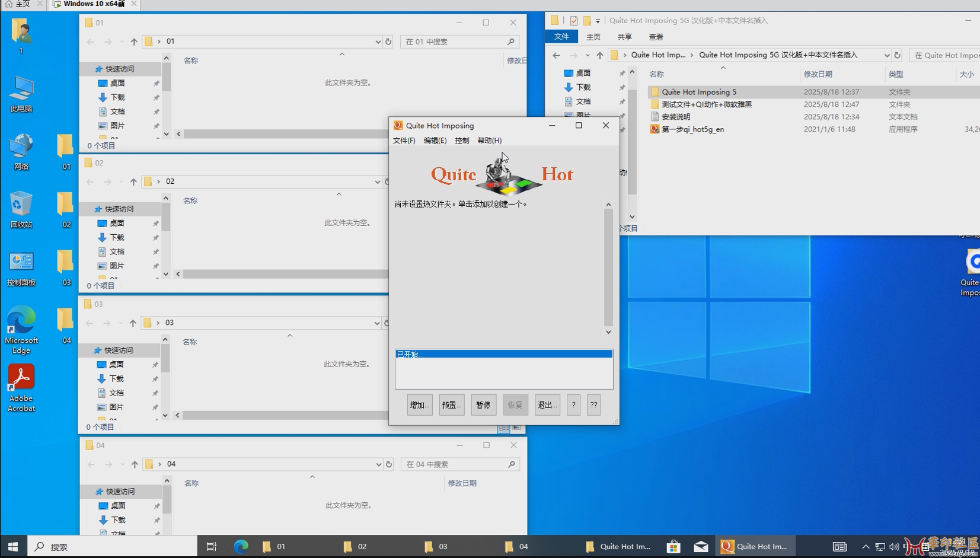980x558 pixels.
Task: Click 桌面 in 02 window sidebar
Action: 117,223
